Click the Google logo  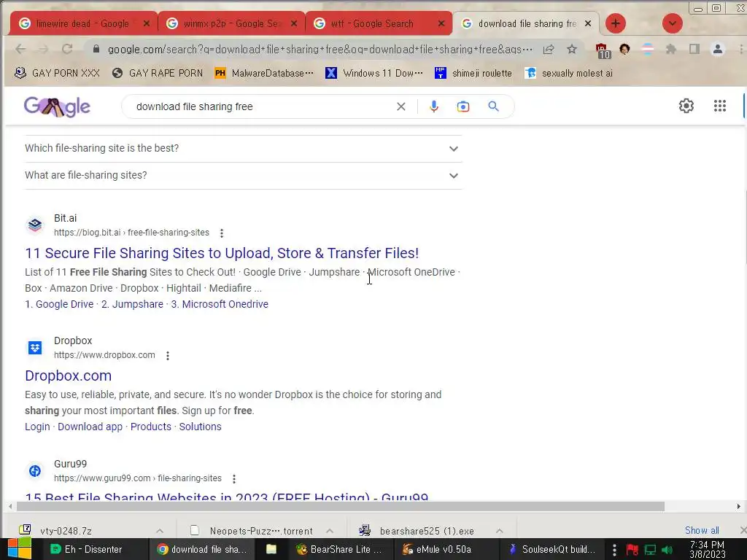57,106
